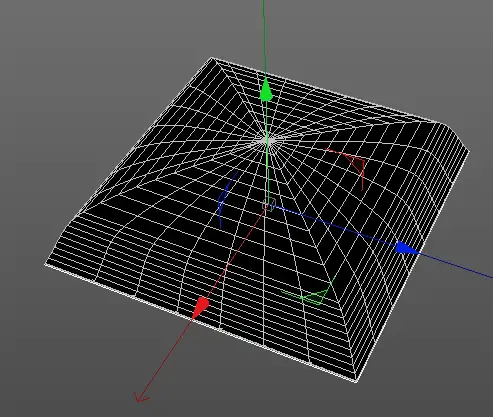The width and height of the screenshot is (493, 417).
Task: Grab the green Y-axis move arrow
Action: click(266, 90)
